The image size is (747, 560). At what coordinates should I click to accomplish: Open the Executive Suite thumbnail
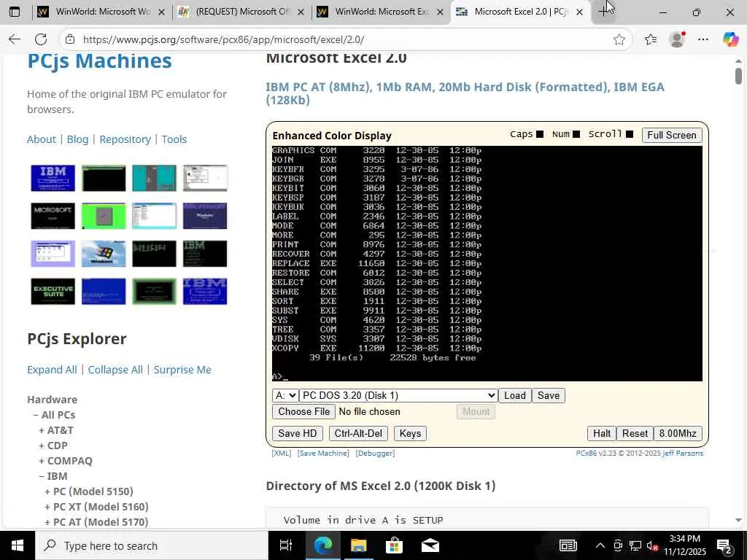click(53, 291)
